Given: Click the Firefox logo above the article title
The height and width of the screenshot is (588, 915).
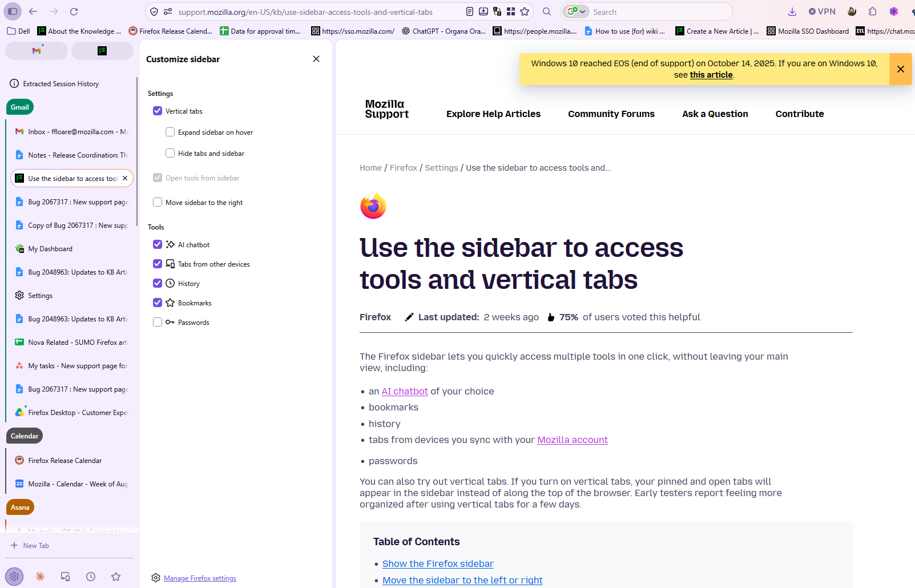Looking at the screenshot, I should 373,206.
